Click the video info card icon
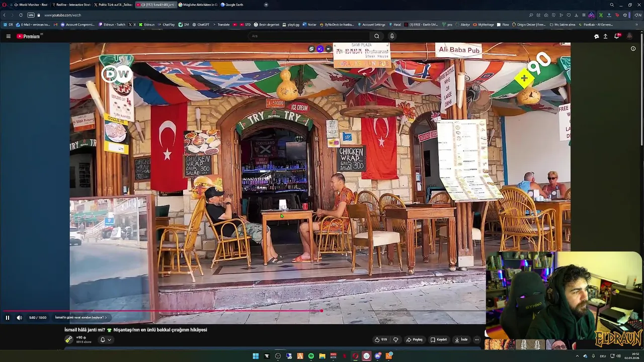 (x=633, y=49)
